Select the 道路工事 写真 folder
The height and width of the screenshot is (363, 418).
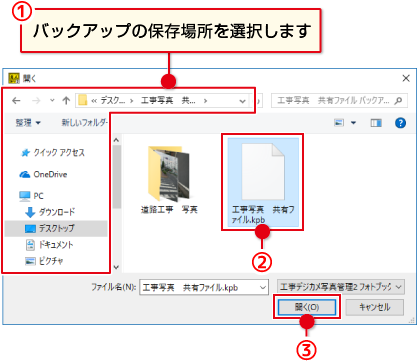tap(169, 180)
